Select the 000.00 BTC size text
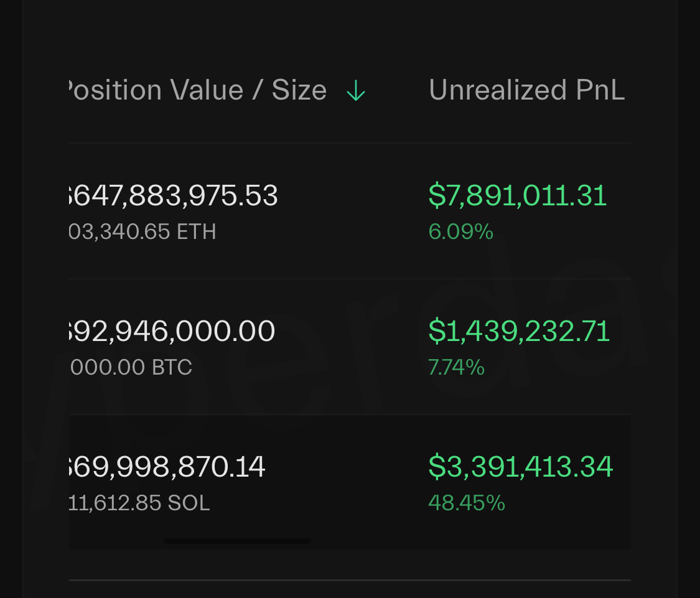 [x=131, y=367]
